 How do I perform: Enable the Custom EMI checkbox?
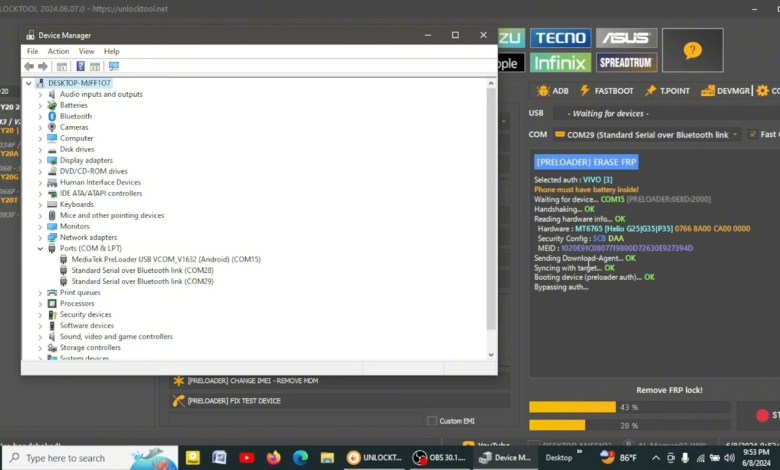coord(432,421)
